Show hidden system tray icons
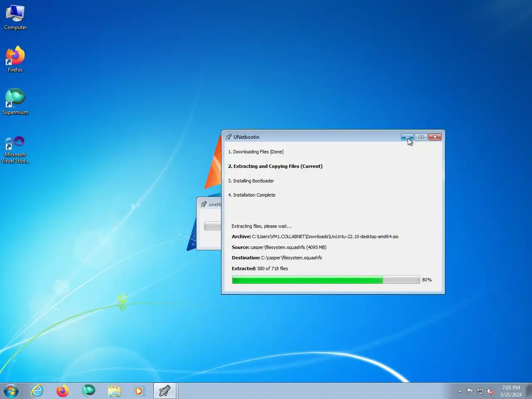Screen dimensions: 532x399 (x=460, y=391)
